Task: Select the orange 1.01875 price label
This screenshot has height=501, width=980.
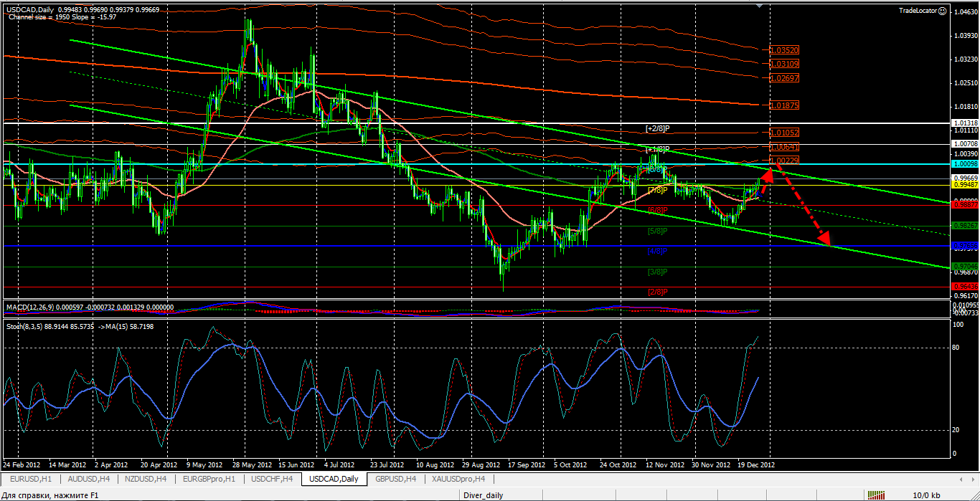Action: click(783, 105)
